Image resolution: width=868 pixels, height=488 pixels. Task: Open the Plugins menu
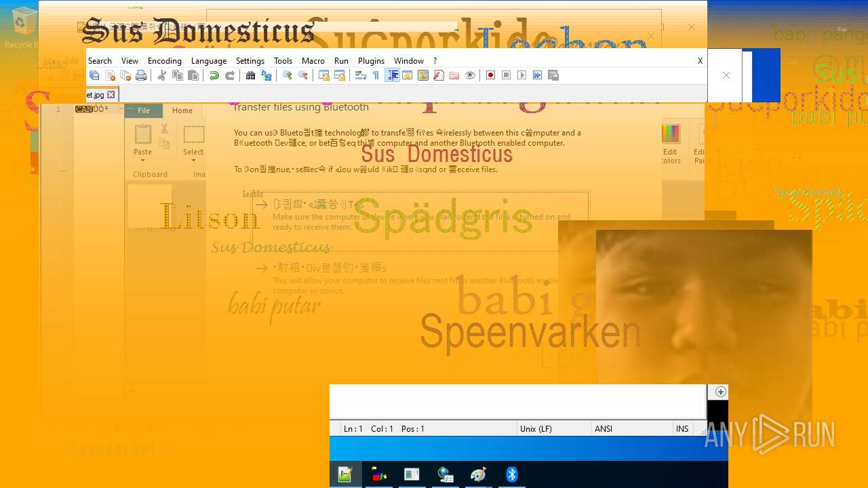(x=371, y=61)
